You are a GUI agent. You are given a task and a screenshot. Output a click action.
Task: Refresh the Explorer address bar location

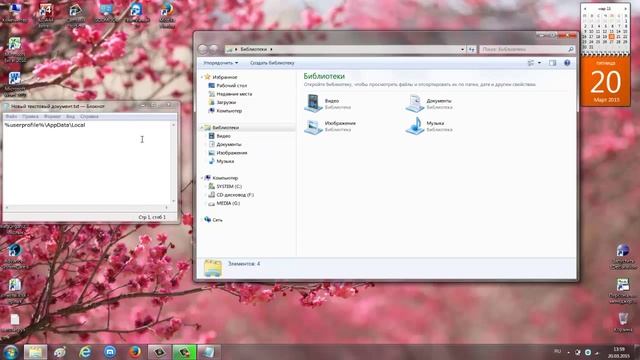coord(472,49)
